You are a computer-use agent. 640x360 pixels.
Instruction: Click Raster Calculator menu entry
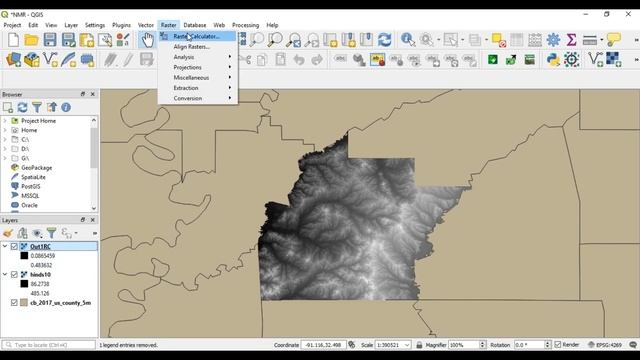pos(198,36)
